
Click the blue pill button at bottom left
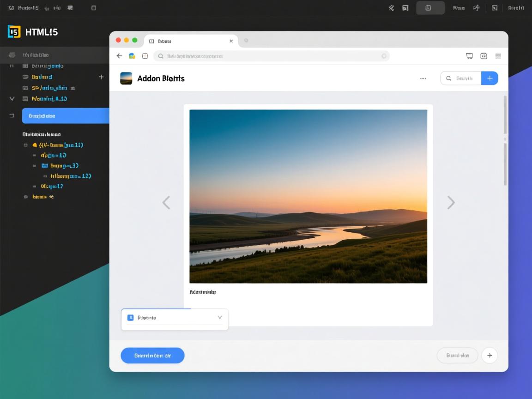point(152,356)
